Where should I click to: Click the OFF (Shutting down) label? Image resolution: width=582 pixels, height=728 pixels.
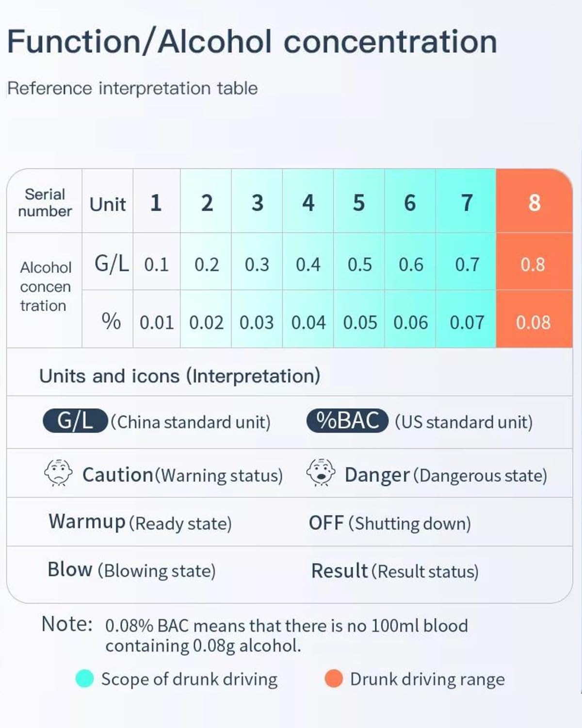(390, 523)
